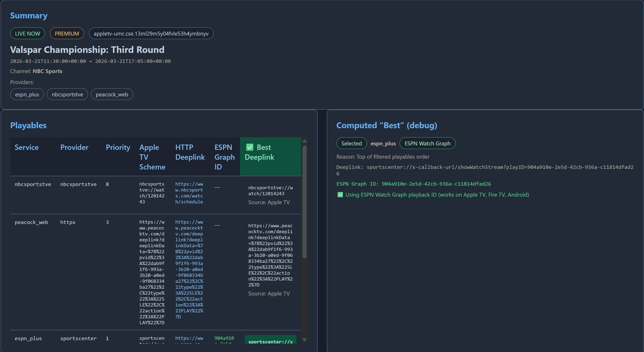Click the Service column header
Viewport: 644px width, 352px height.
coord(26,147)
